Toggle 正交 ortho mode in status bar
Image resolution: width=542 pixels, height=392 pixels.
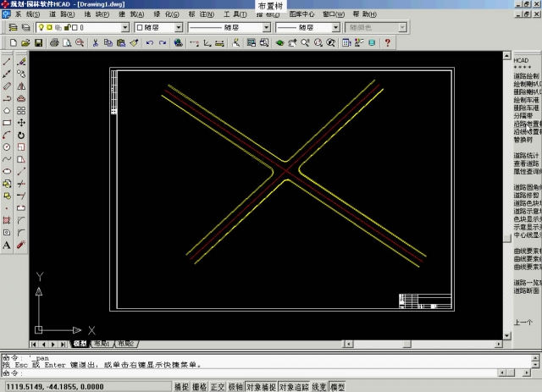(218, 386)
